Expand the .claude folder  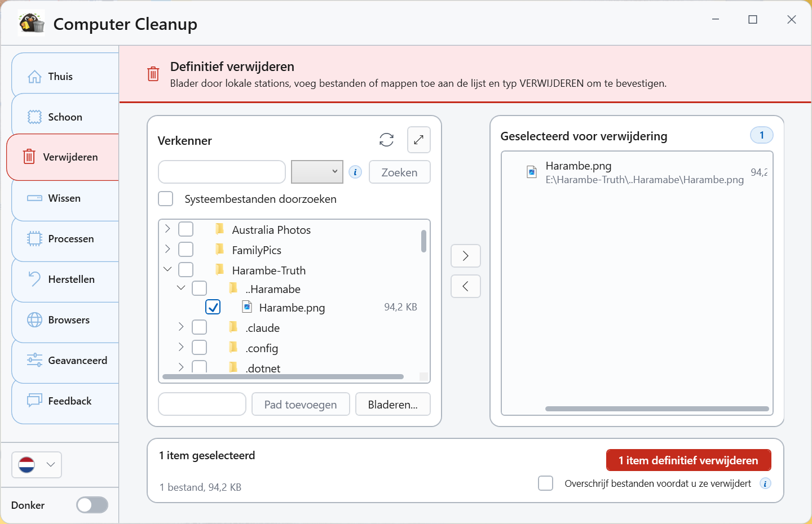(x=181, y=327)
